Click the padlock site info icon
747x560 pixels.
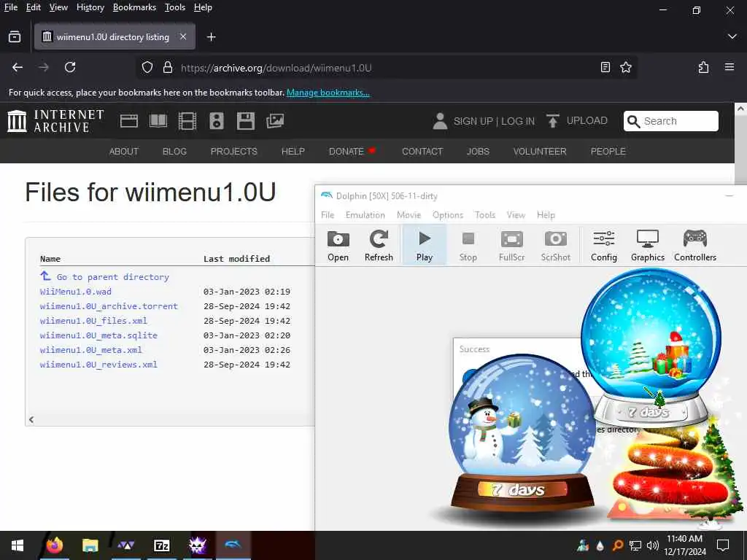click(167, 68)
